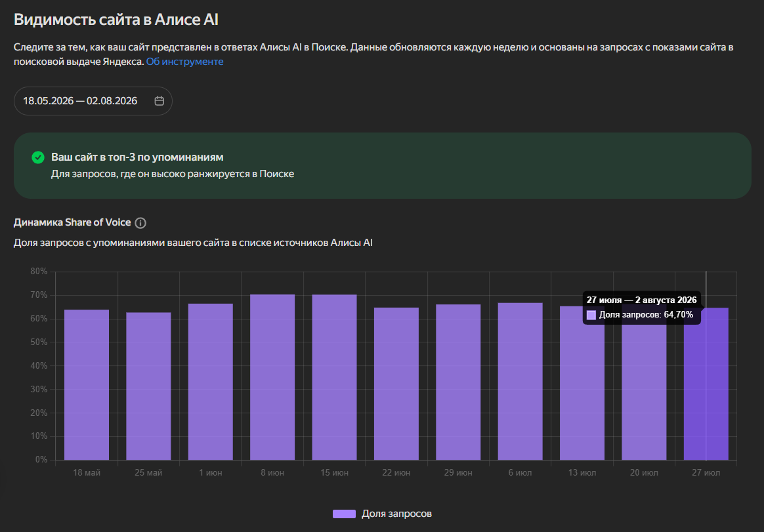The height and width of the screenshot is (532, 764).
Task: Click the '13 июл' axis label
Action: click(582, 472)
